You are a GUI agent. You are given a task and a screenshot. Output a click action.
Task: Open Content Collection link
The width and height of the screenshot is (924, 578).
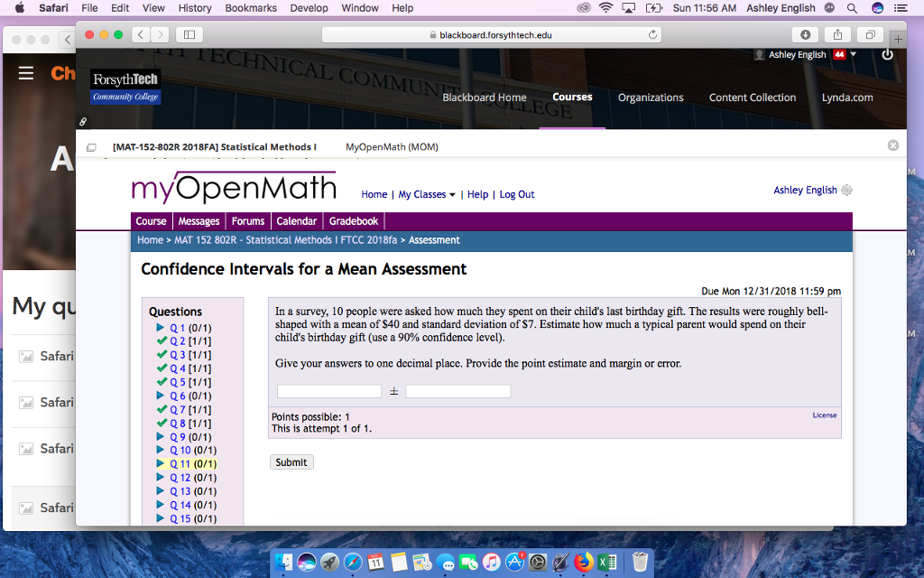[x=753, y=98]
